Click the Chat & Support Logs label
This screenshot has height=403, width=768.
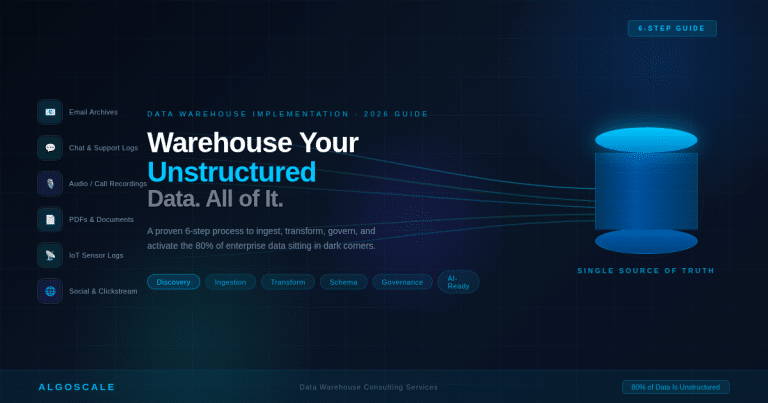[103, 148]
